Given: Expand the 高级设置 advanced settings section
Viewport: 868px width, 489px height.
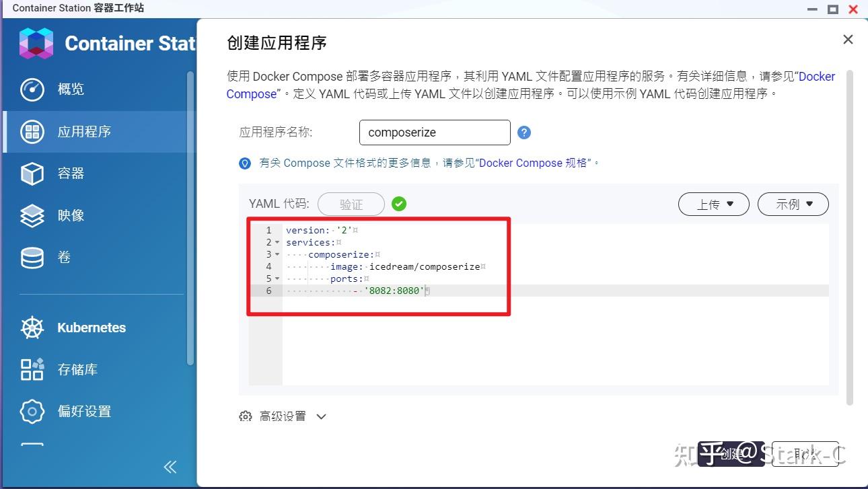Looking at the screenshot, I should tap(283, 416).
